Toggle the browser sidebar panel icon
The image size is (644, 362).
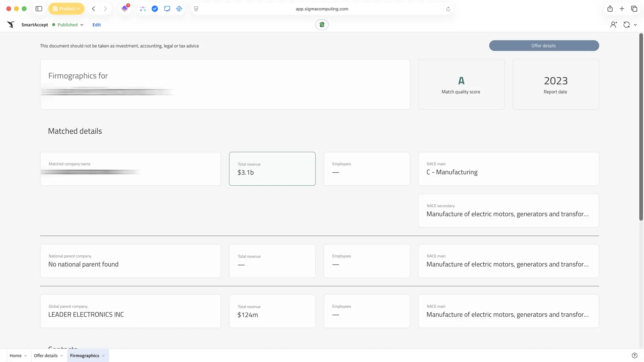point(39,9)
